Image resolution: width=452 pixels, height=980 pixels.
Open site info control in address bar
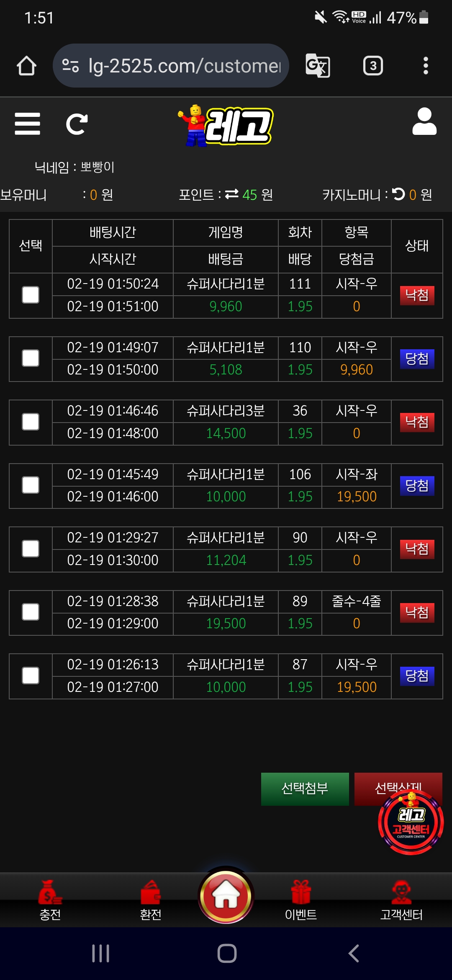click(x=70, y=66)
